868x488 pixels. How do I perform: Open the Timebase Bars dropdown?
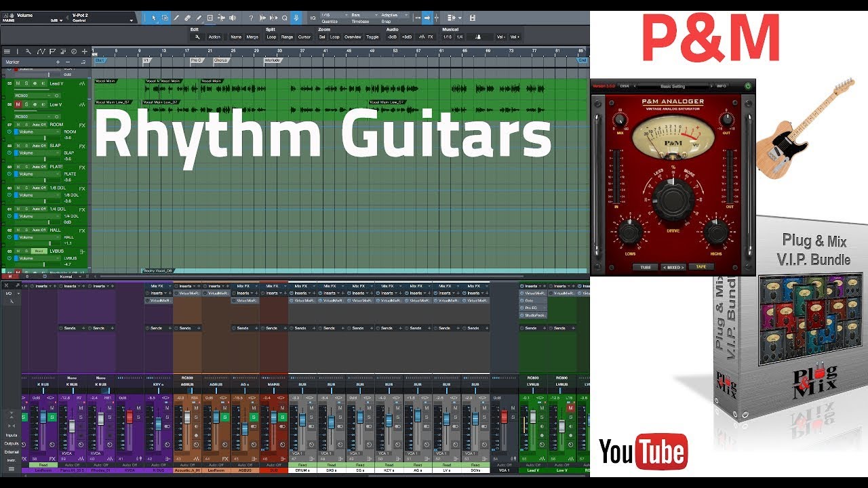tap(364, 15)
